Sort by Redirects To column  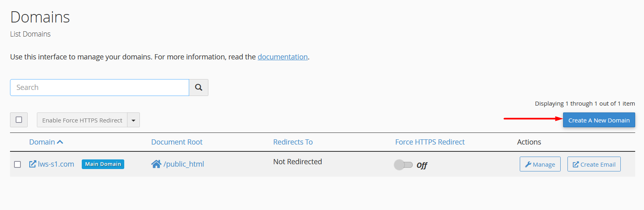(293, 142)
